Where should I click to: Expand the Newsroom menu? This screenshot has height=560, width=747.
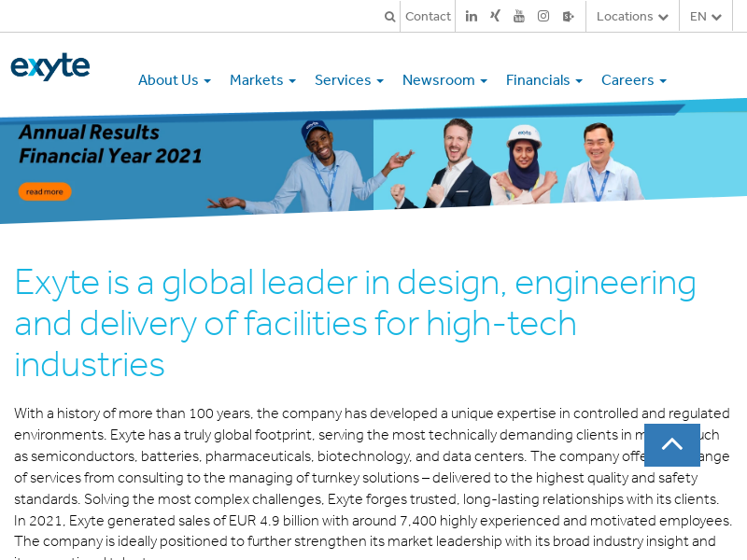click(x=444, y=80)
